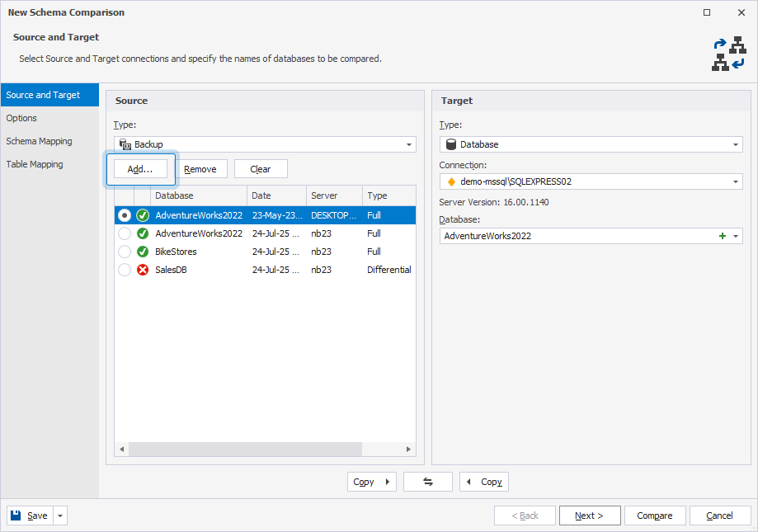Open the Target Connection dropdown

(x=737, y=181)
